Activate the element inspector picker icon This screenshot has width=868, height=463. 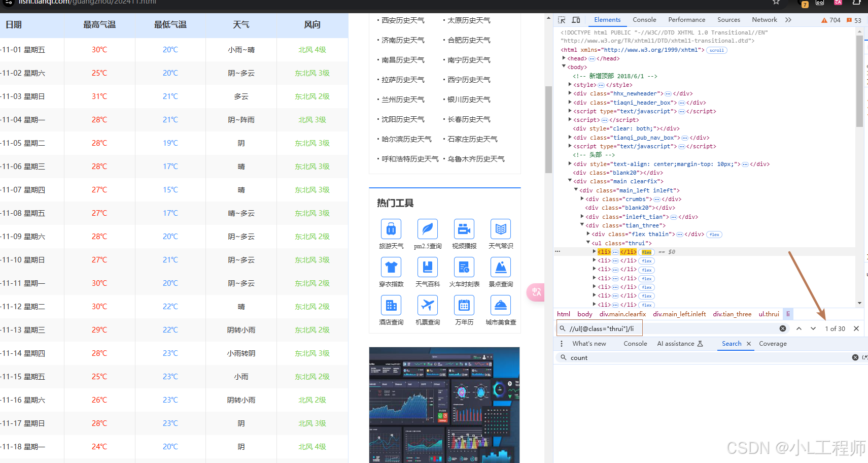click(562, 20)
